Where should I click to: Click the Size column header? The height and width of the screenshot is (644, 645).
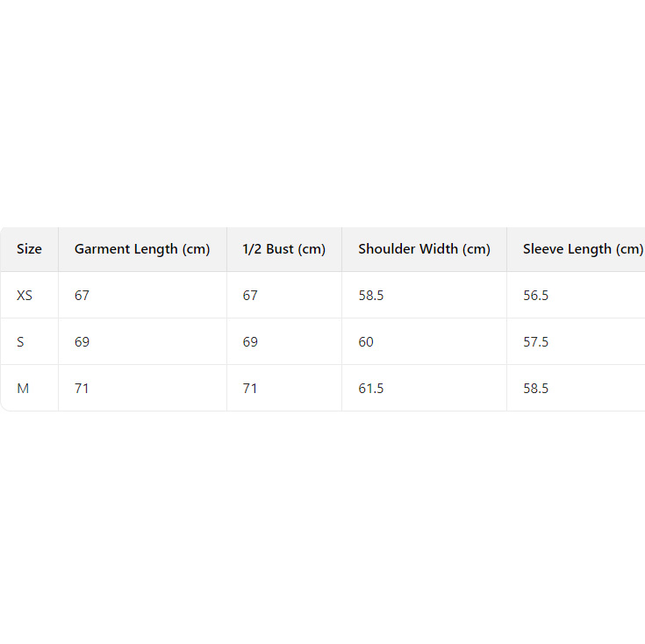29,249
